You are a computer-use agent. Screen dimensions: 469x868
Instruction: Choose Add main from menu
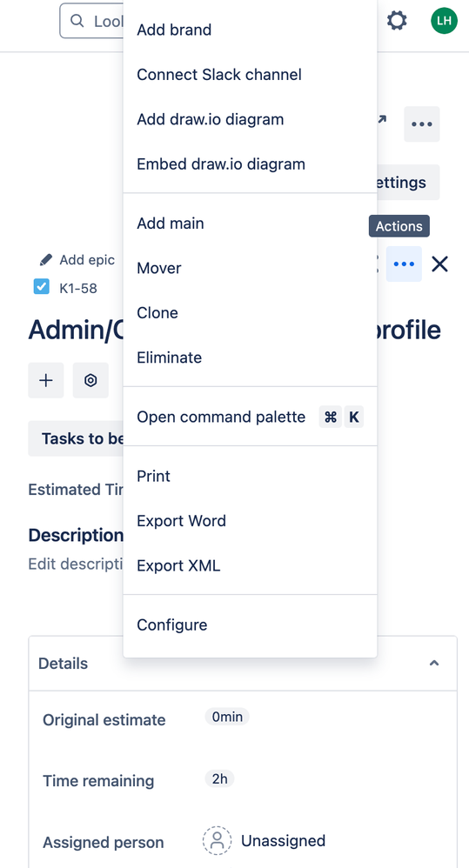pos(251,224)
